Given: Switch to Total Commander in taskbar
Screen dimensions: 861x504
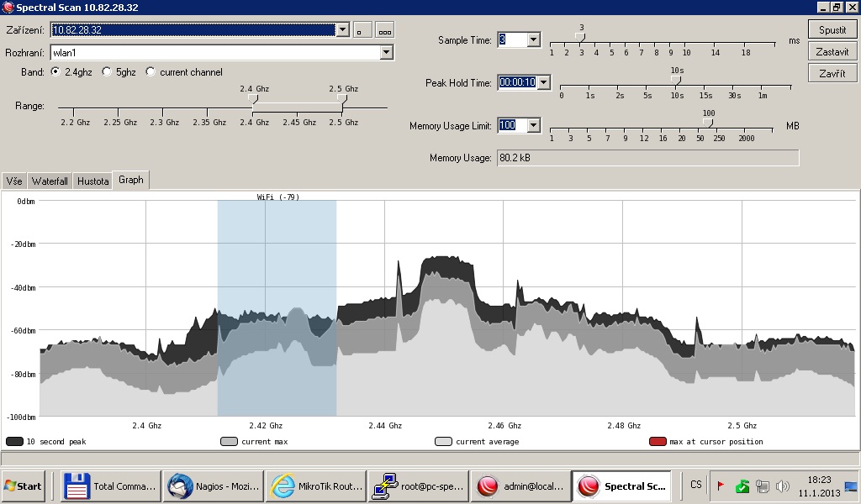Looking at the screenshot, I should pos(111,486).
